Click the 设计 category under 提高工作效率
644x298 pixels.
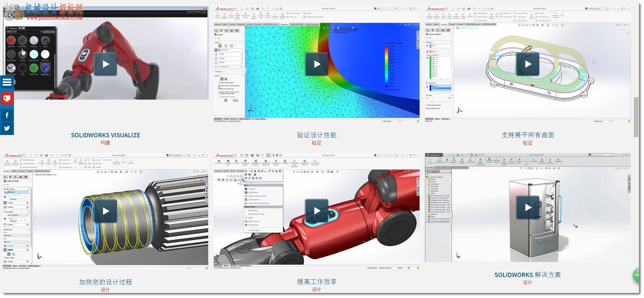(x=317, y=290)
